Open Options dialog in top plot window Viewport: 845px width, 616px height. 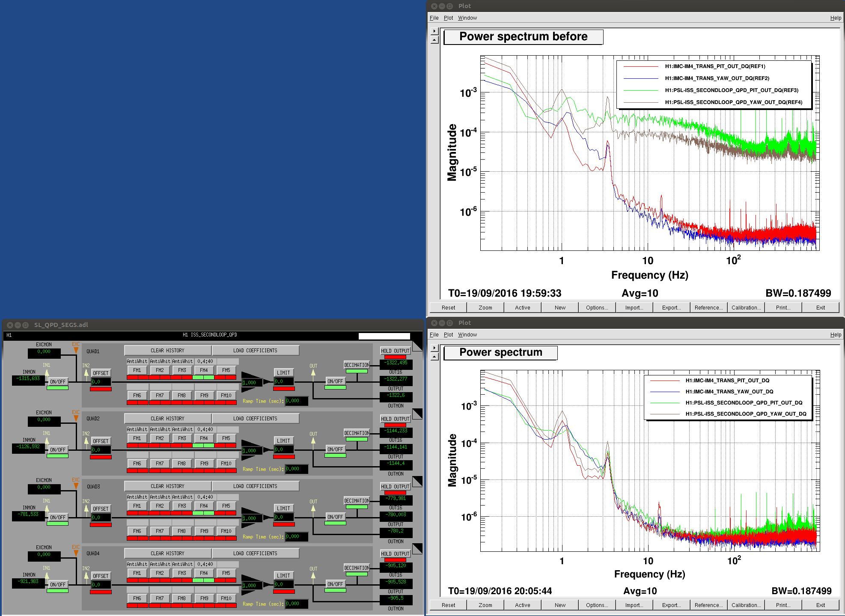point(597,307)
